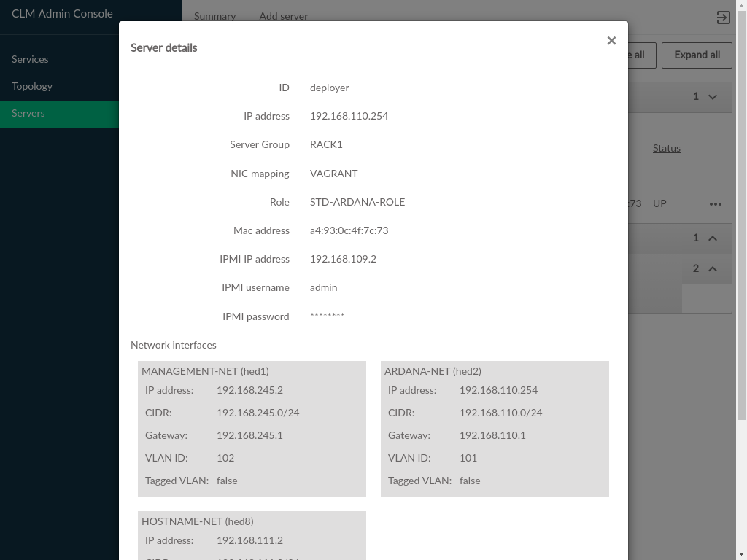Open the Add server tab
Screen dimensions: 747x560
pos(283,16)
